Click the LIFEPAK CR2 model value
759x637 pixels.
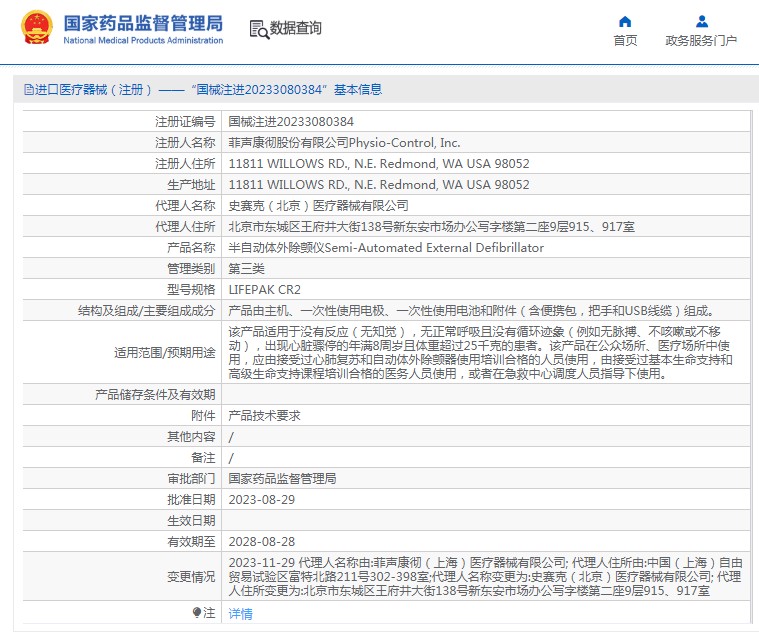[265, 289]
